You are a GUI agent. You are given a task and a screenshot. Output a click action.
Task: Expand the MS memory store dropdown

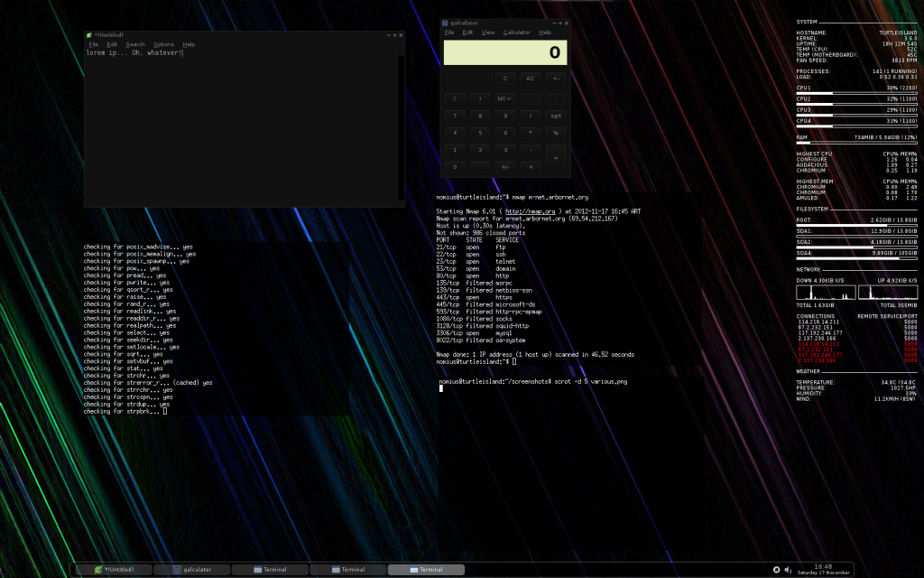pyautogui.click(x=505, y=98)
